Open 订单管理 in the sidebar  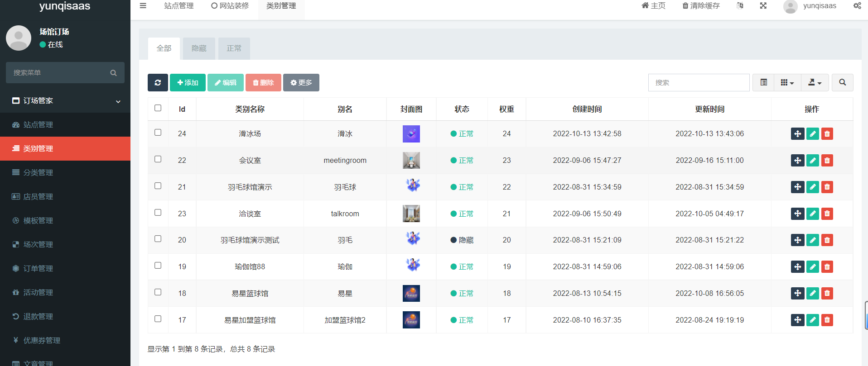(65, 268)
